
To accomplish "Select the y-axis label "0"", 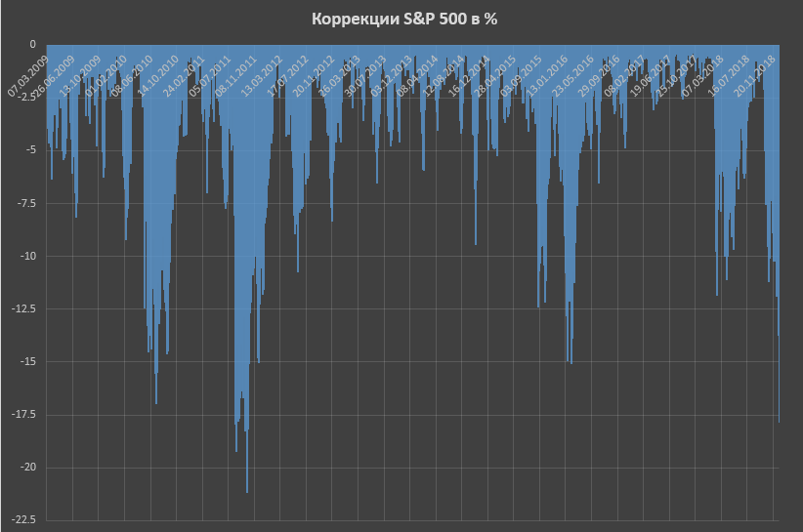I will point(33,45).
